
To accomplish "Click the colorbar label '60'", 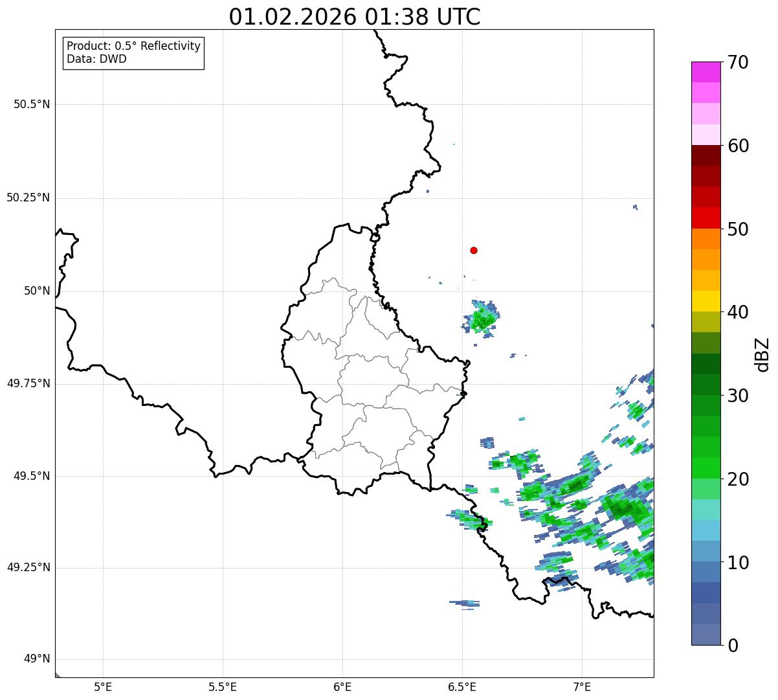I will (x=738, y=146).
